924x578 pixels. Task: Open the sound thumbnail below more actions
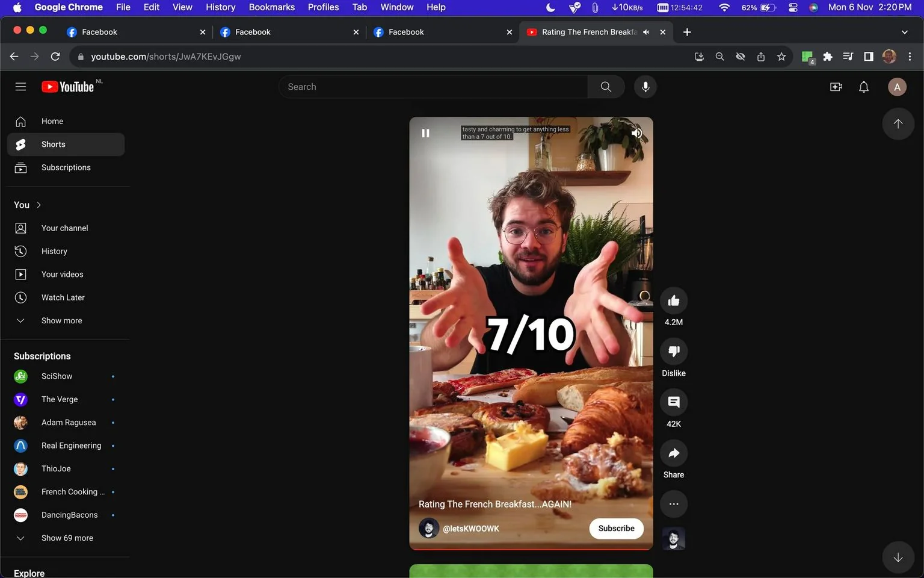674,539
